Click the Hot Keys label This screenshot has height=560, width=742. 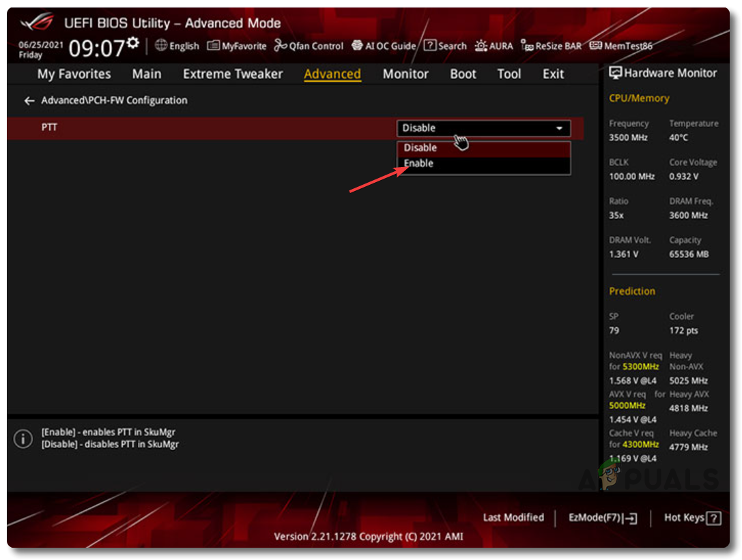[684, 518]
